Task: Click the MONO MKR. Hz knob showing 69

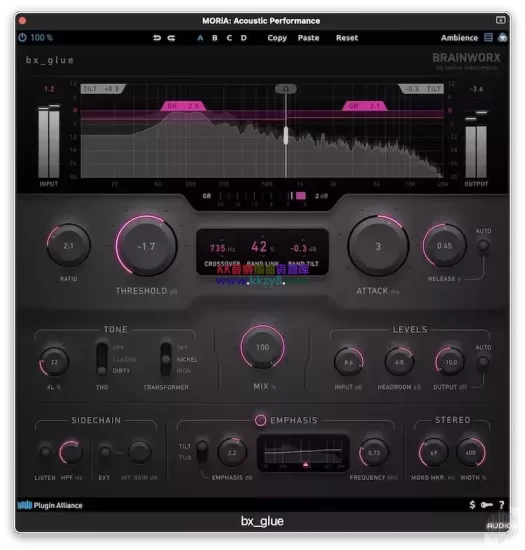Action: (x=433, y=452)
